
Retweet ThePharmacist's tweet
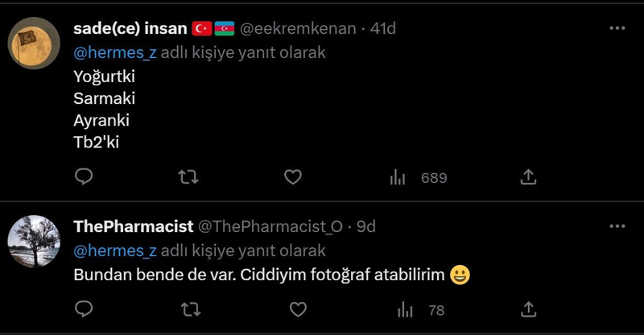click(188, 308)
